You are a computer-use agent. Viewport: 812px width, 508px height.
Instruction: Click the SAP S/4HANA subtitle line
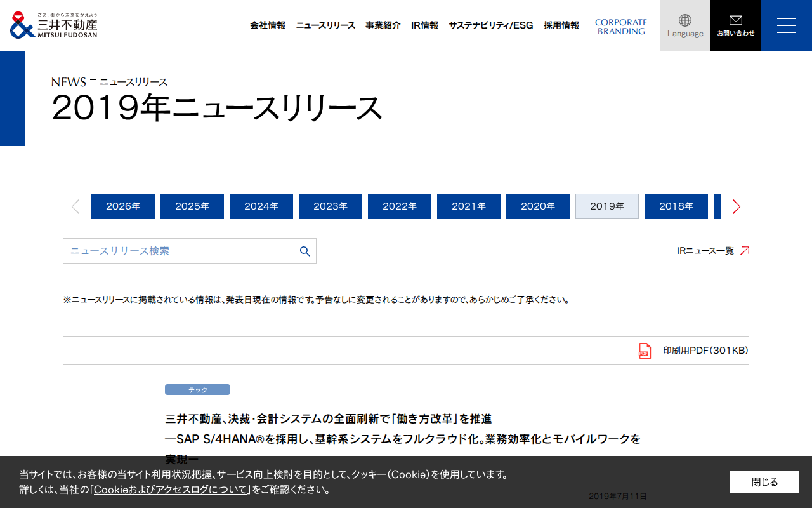click(403, 439)
